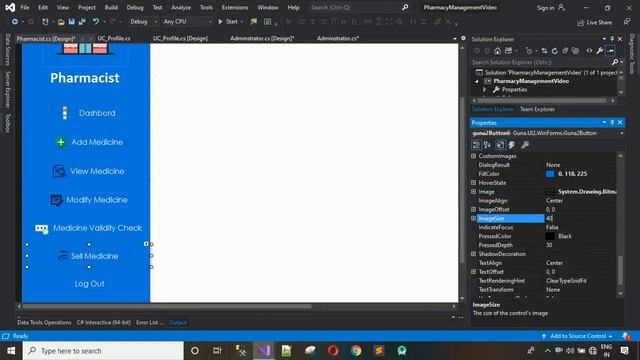Click Solution Explorer View Code icon
Screen dimensions: 640x360
click(589, 51)
